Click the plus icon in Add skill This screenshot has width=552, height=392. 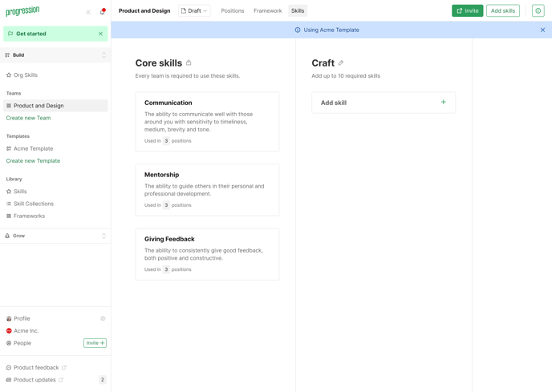pyautogui.click(x=443, y=102)
